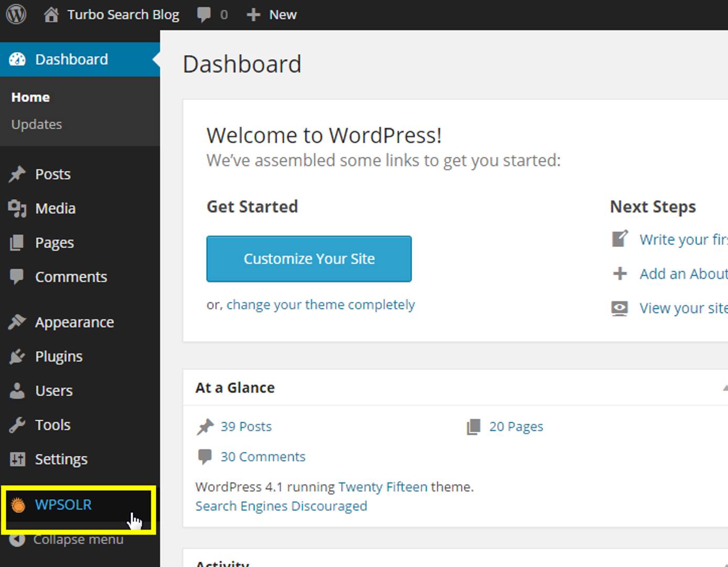
Task: Click the Users person icon
Action: [17, 390]
